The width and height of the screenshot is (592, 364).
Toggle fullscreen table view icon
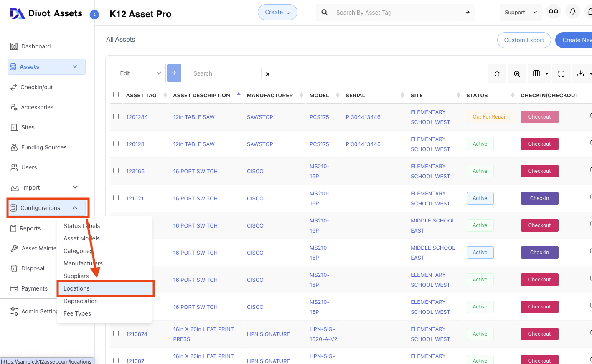tap(561, 74)
